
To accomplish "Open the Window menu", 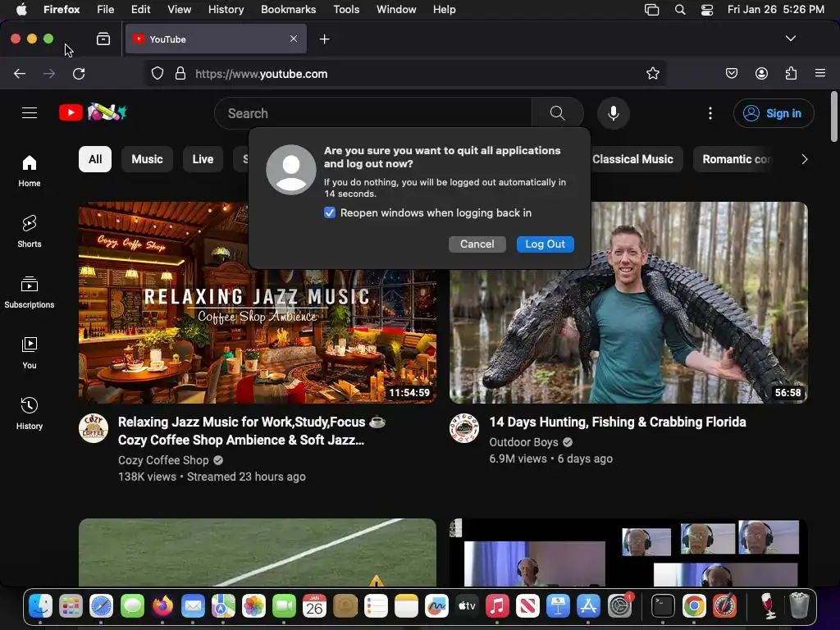I will tap(396, 9).
